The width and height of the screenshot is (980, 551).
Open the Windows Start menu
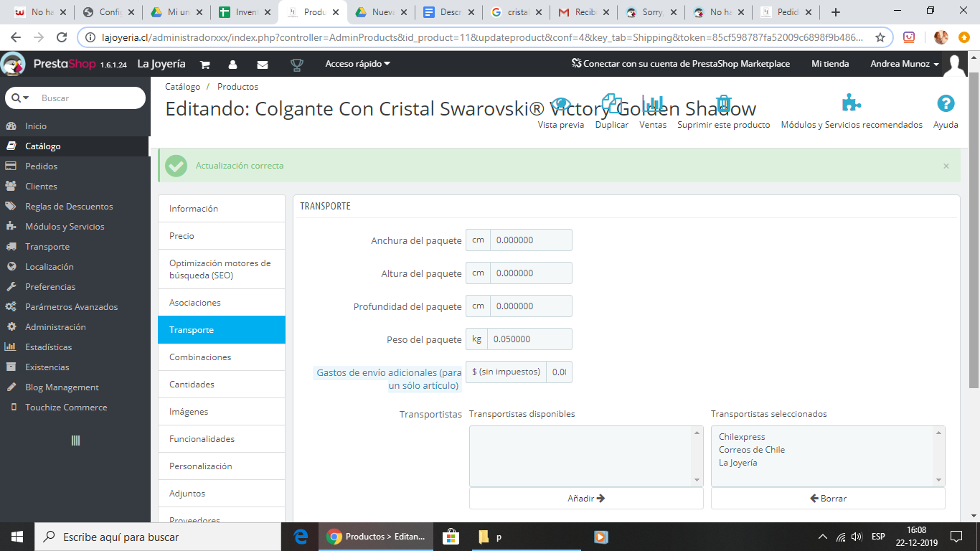tap(17, 537)
